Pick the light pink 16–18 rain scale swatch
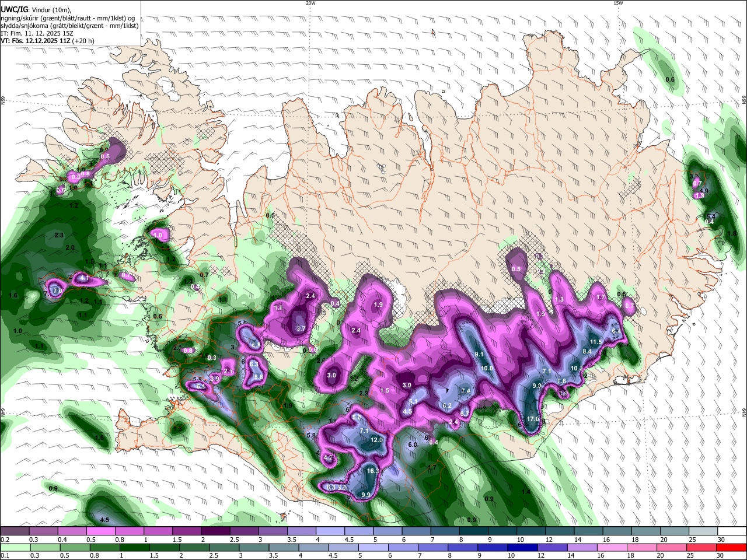This screenshot has width=747, height=560. 612,547
